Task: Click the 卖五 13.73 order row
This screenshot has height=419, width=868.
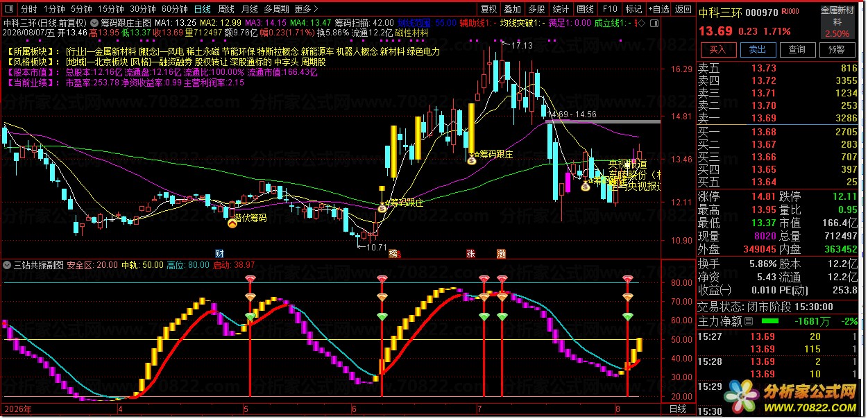Action: [x=778, y=69]
